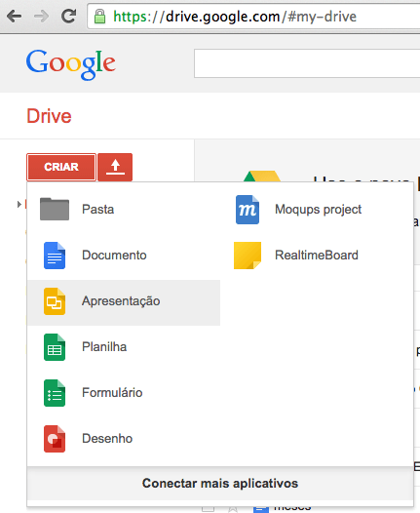The height and width of the screenshot is (513, 420).
Task: Click the upload arrow button
Action: [115, 167]
